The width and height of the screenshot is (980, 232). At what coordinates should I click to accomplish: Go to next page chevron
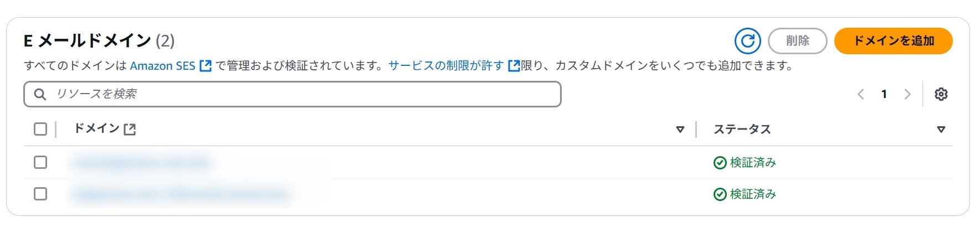[907, 94]
